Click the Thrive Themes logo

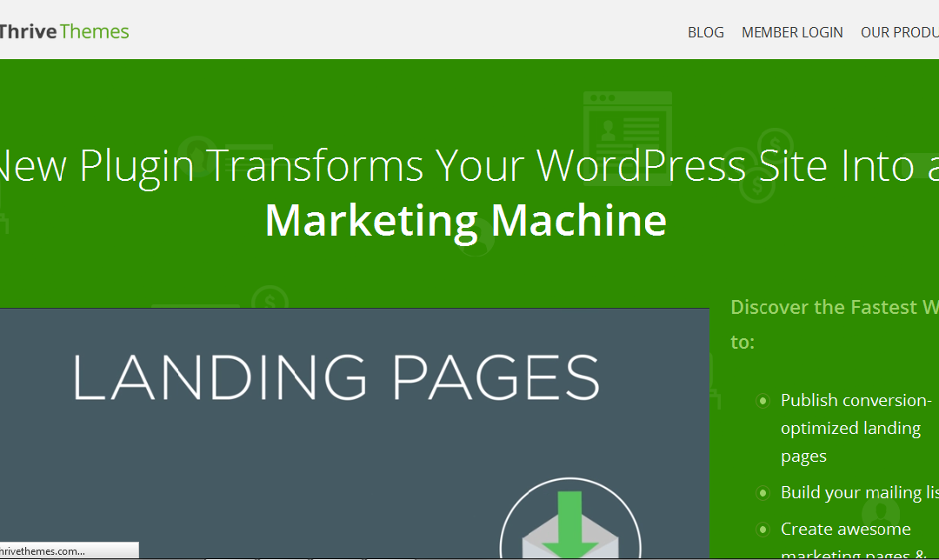(x=64, y=31)
